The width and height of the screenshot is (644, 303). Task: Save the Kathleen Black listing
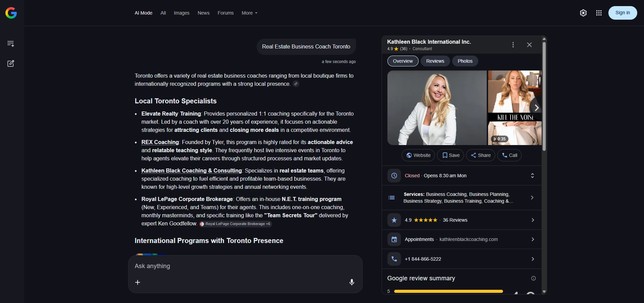451,155
